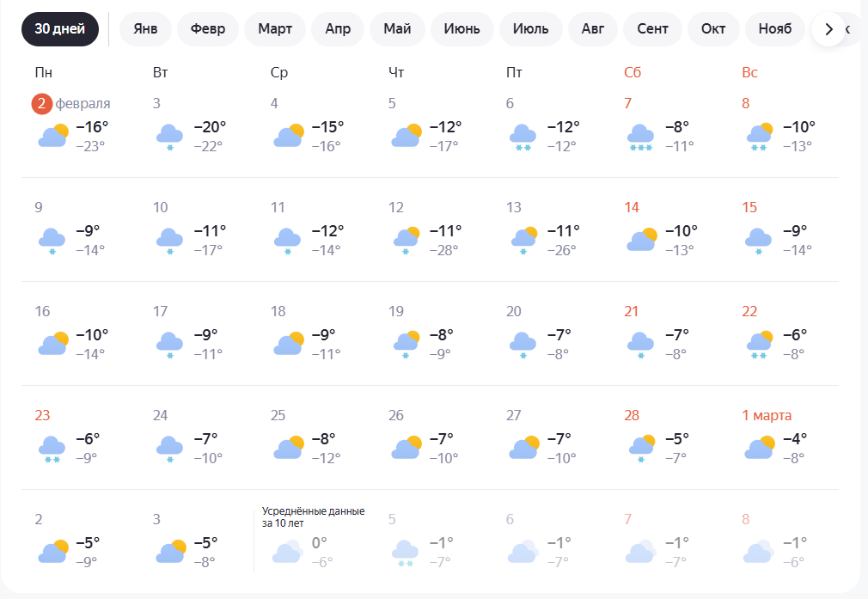Choose the Нояб month tab
This screenshot has height=599, width=868.
click(774, 29)
